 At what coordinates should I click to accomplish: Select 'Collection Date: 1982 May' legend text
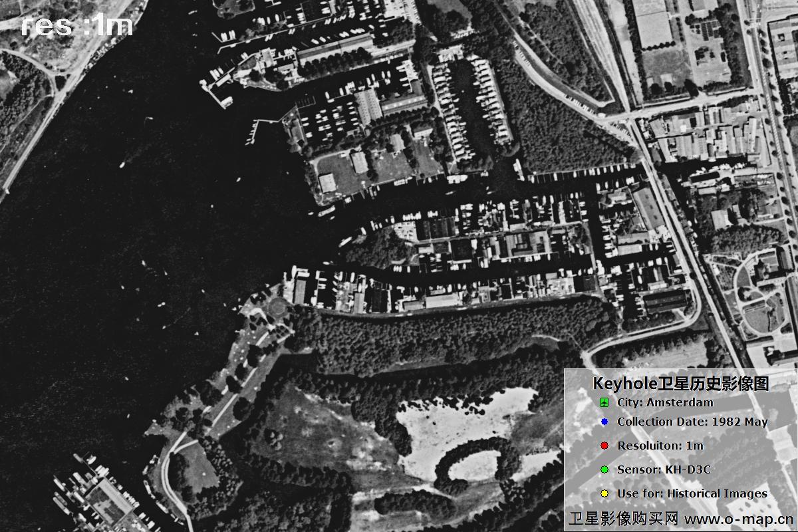[692, 422]
